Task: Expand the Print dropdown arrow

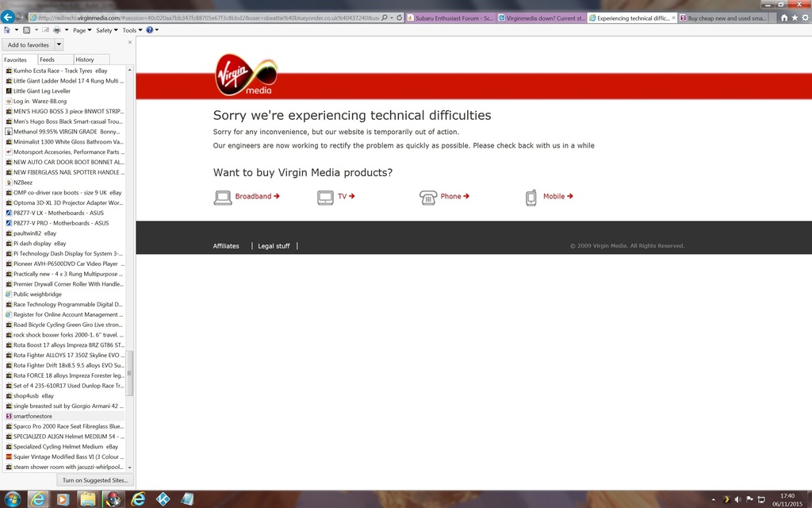Action: [x=67, y=30]
